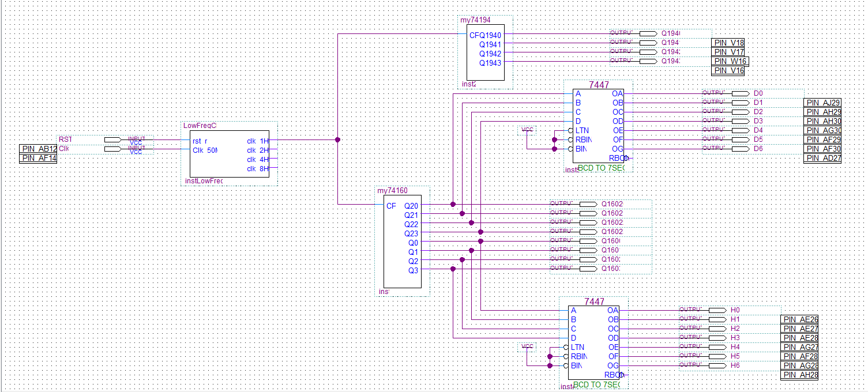Click the Q0 port on my74160
868x392 pixels.
click(x=414, y=243)
